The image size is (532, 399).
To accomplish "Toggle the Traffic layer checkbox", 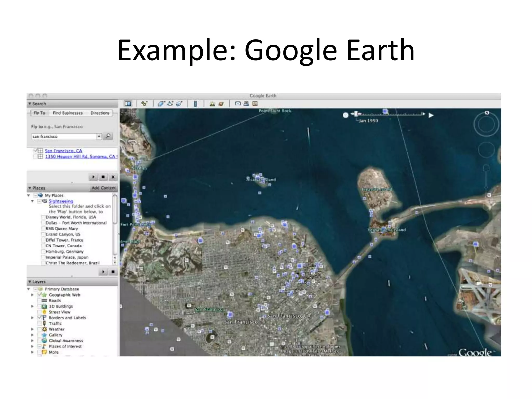I will pyautogui.click(x=40, y=323).
